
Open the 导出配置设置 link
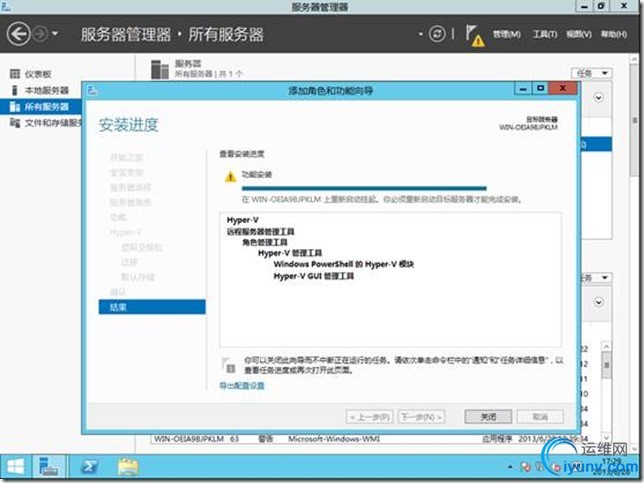[242, 386]
